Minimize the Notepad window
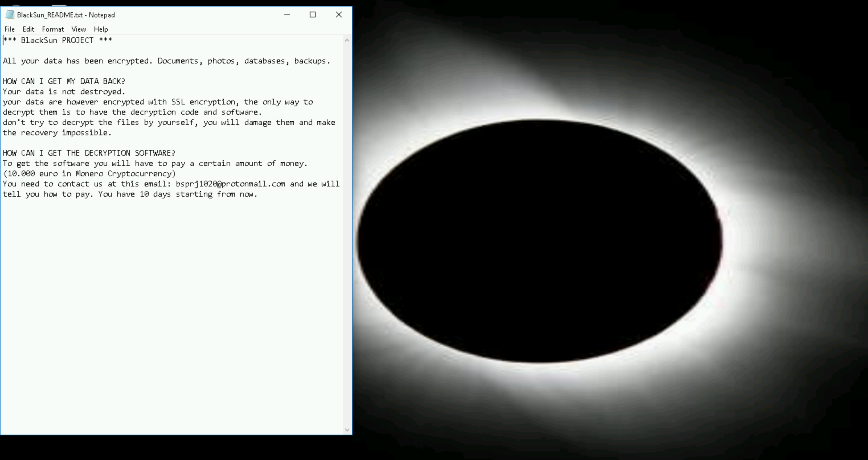 (287, 15)
